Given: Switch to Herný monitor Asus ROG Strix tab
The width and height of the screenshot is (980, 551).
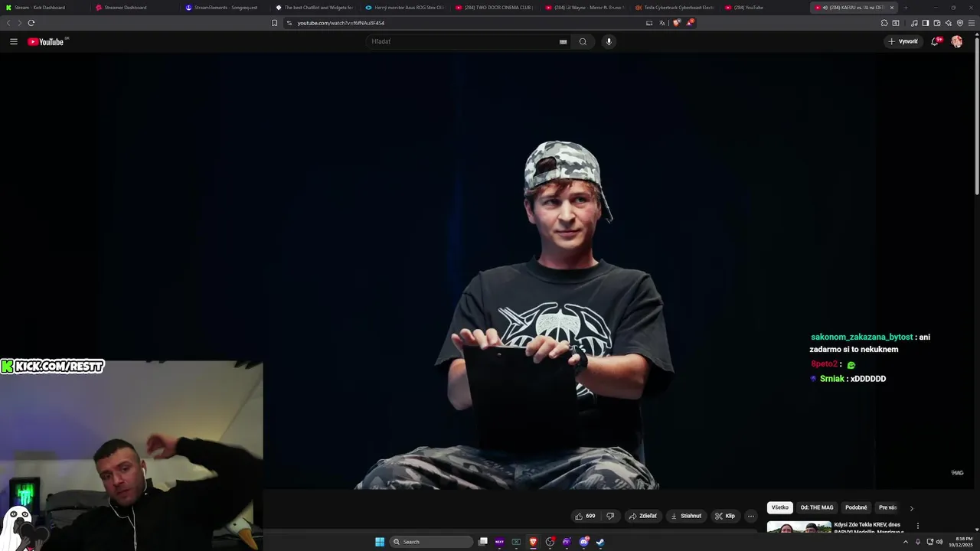Looking at the screenshot, I should click(x=404, y=8).
